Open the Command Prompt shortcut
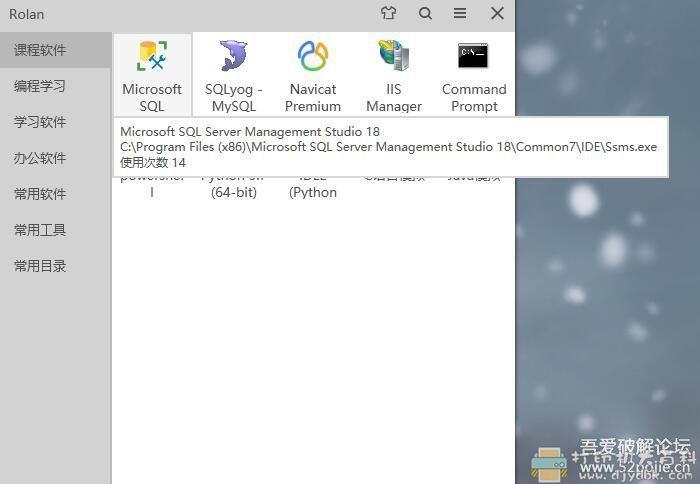700x484 pixels. (x=474, y=75)
